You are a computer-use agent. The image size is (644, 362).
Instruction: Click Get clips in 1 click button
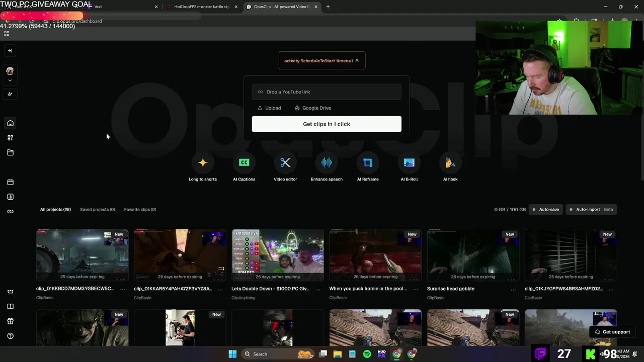[x=327, y=124]
